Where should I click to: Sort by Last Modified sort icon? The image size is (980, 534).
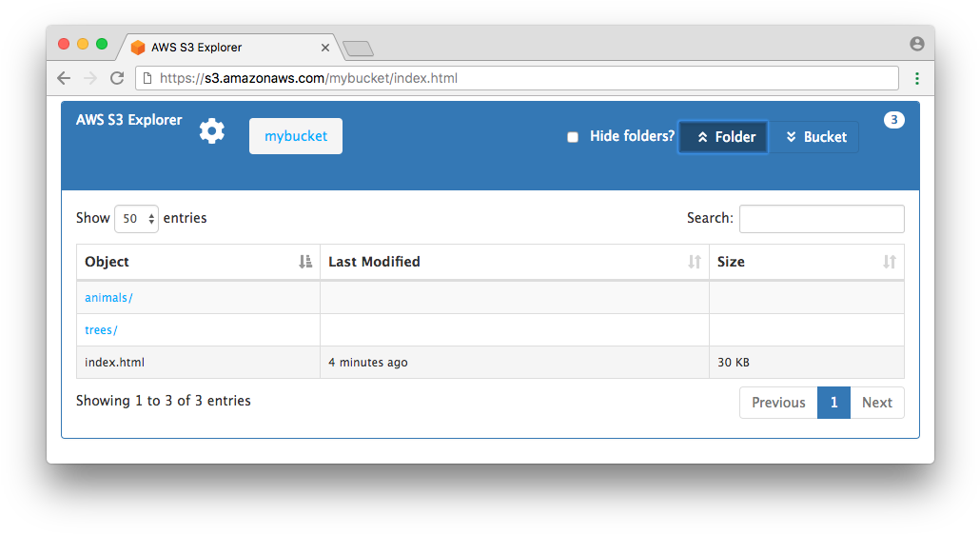pyautogui.click(x=695, y=262)
